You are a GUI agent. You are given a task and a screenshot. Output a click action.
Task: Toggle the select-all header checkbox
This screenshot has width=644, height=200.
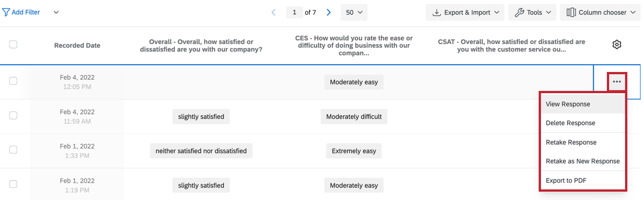tap(13, 45)
